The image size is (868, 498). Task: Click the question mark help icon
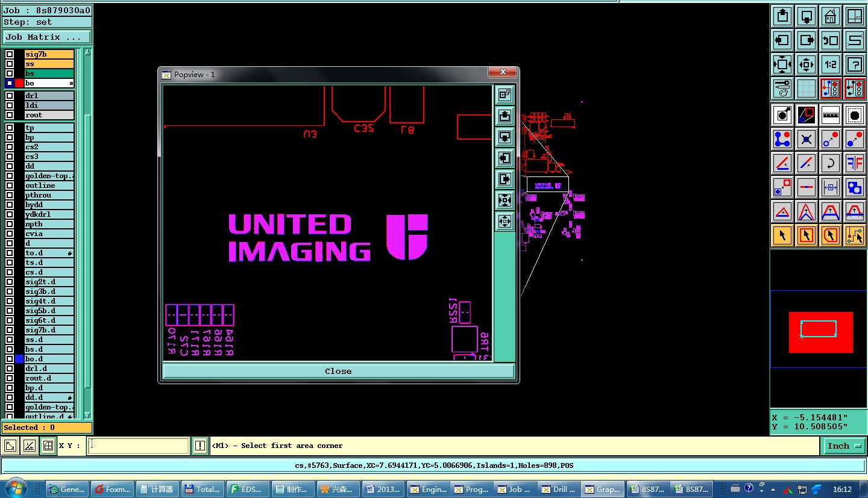[x=855, y=64]
